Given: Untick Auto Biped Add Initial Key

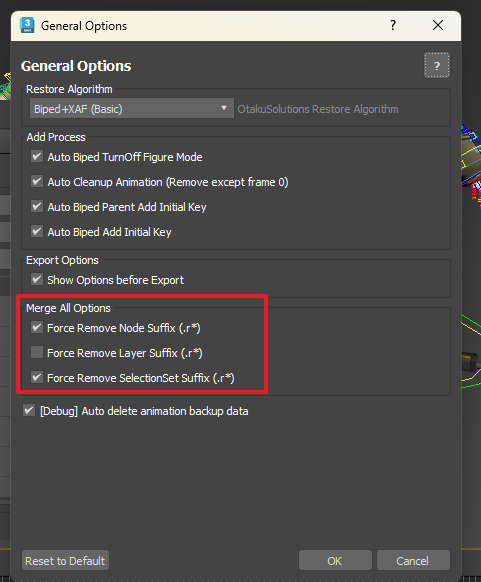Looking at the screenshot, I should [x=37, y=232].
